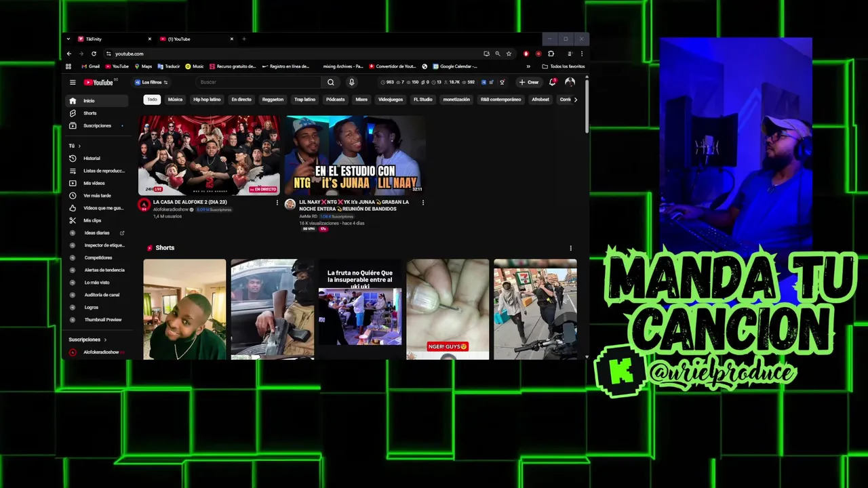The width and height of the screenshot is (868, 488).
Task: Select the Música category chip
Action: pyautogui.click(x=175, y=100)
